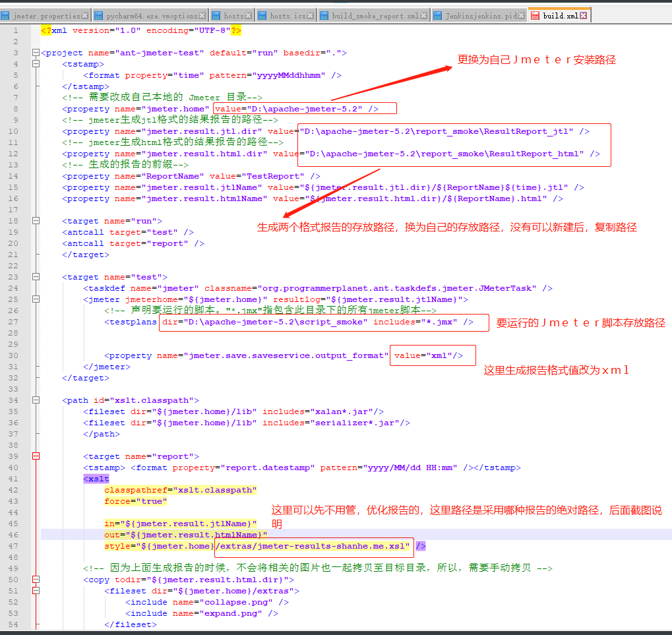Click the JMeterTask classname value on line 24
The height and width of the screenshot is (635, 672).
click(x=396, y=288)
